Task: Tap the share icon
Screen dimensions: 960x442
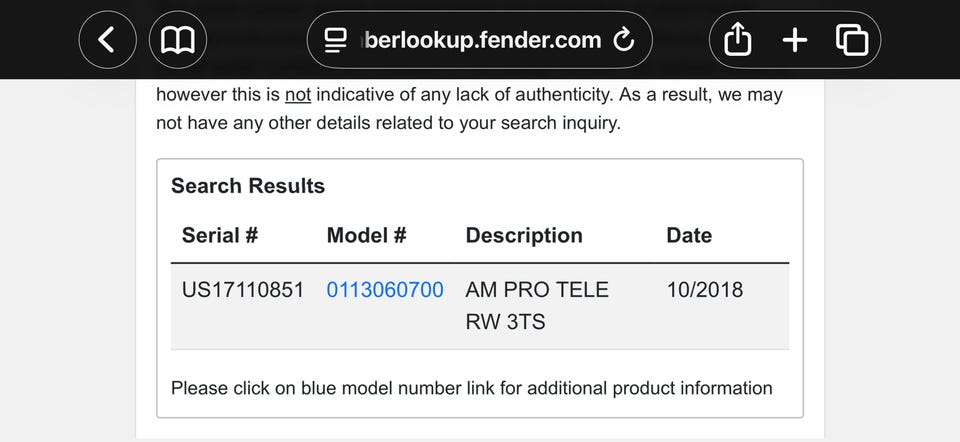Action: [736, 40]
